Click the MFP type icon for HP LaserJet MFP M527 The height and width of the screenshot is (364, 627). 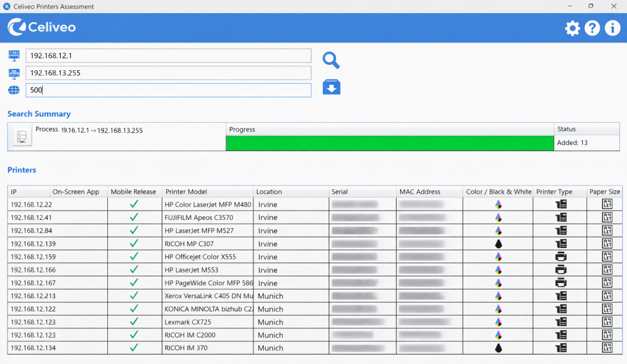coord(561,231)
